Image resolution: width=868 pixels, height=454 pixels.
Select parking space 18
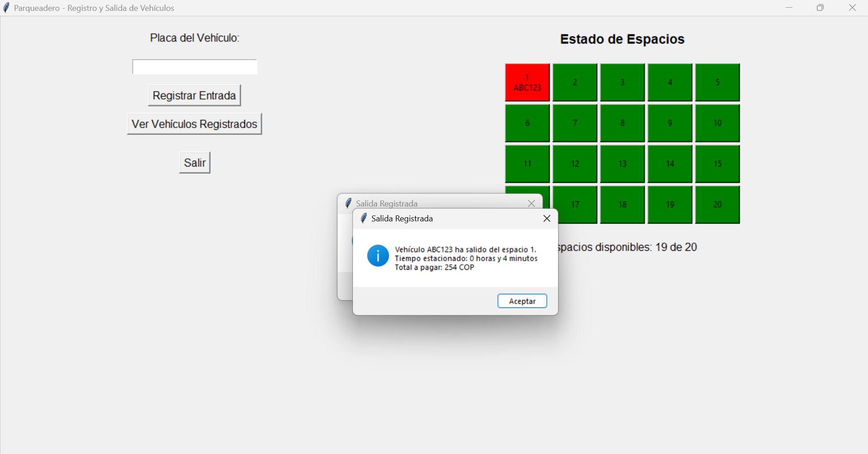coord(622,205)
